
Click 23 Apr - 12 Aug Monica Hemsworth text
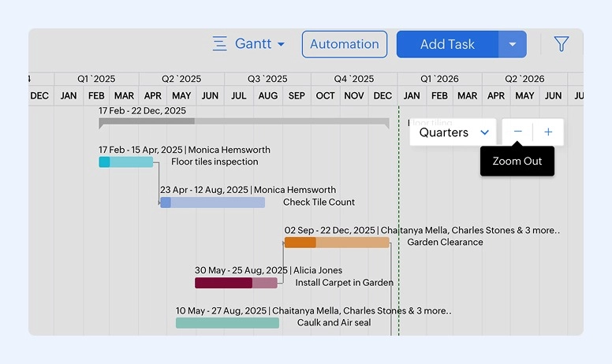click(248, 190)
